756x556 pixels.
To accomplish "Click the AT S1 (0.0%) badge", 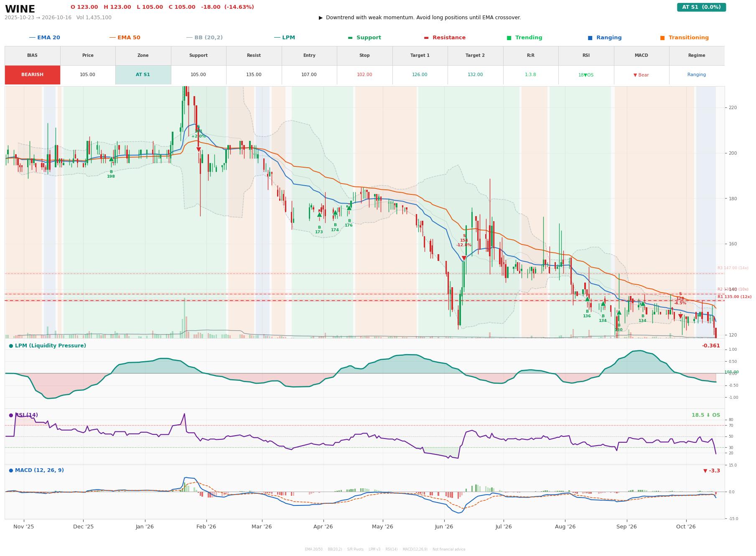I will (701, 7).
